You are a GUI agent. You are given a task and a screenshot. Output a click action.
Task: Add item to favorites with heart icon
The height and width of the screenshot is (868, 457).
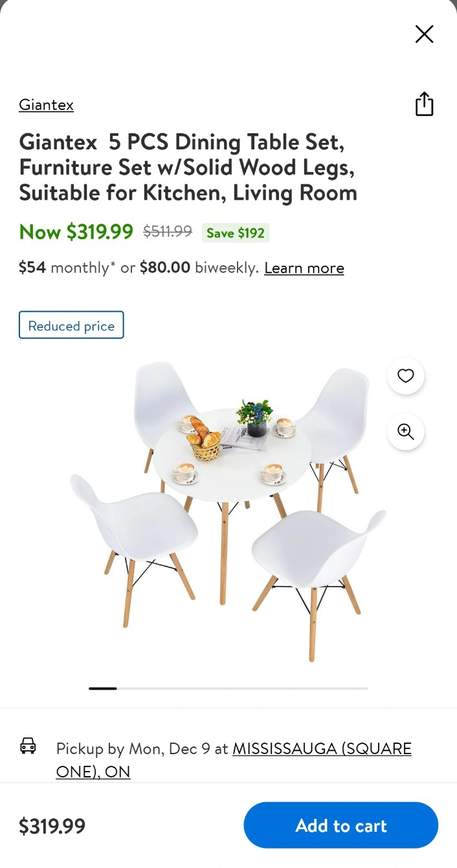406,376
